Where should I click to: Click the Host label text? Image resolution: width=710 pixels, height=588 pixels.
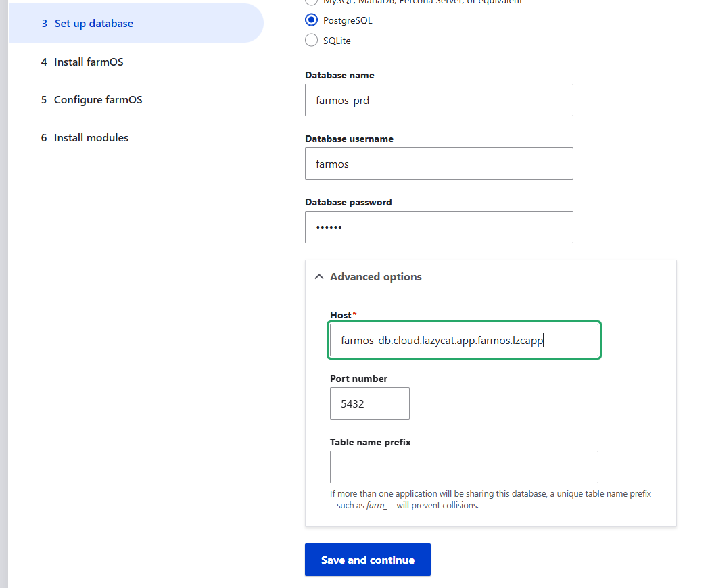(341, 315)
